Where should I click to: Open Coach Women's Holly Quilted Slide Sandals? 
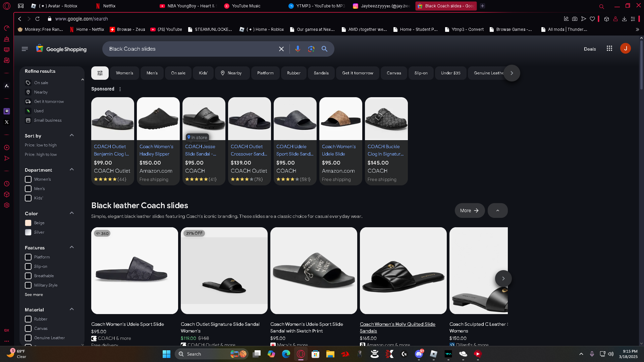397,327
